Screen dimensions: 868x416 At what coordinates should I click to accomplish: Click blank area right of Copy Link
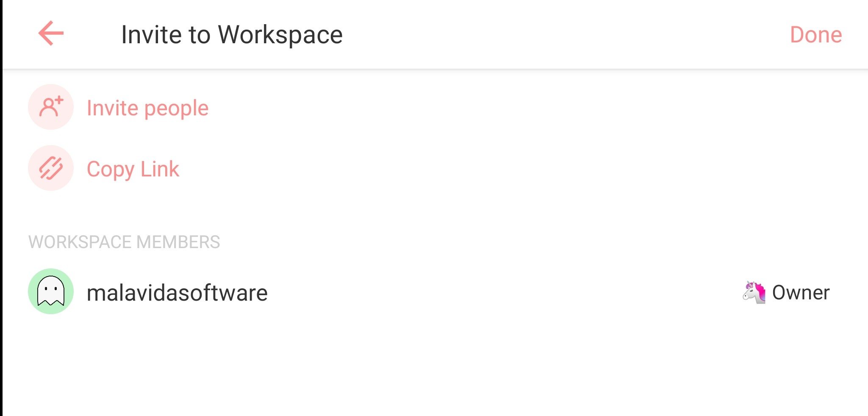(x=521, y=168)
